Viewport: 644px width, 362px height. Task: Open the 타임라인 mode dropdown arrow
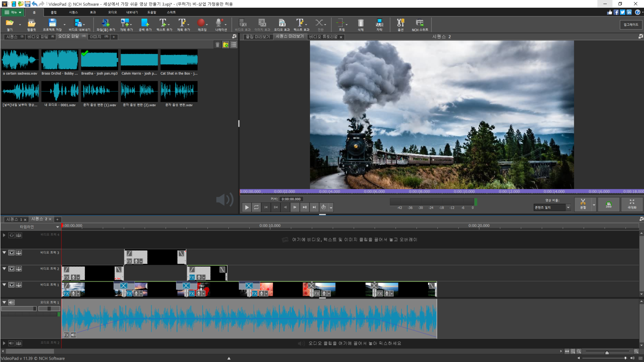click(57, 227)
